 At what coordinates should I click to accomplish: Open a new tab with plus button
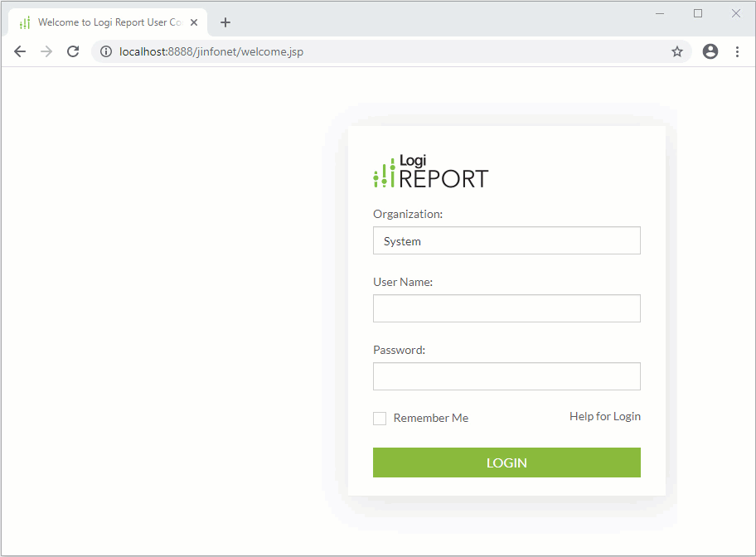225,22
